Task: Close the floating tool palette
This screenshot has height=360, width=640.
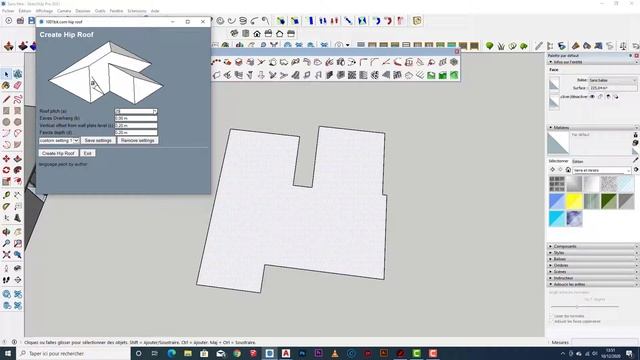Action: (x=457, y=51)
